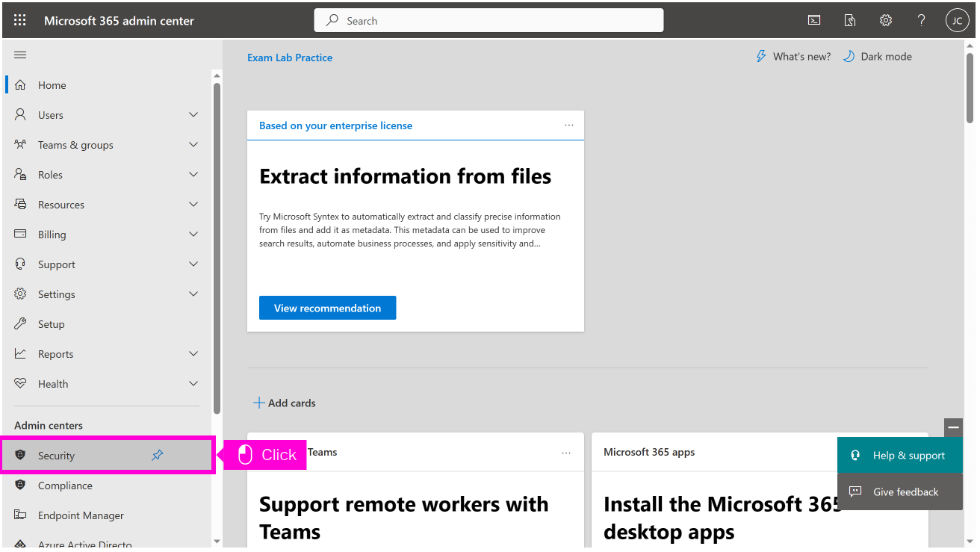Minimize the Help & support panel
This screenshot has height=552, width=980.
click(953, 427)
